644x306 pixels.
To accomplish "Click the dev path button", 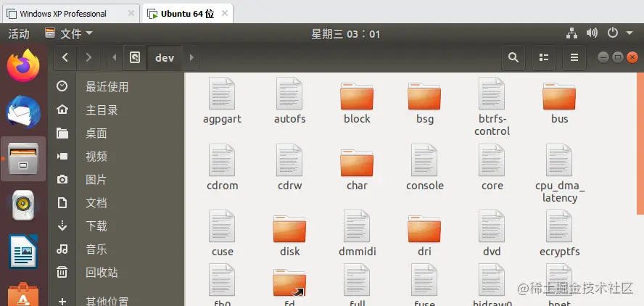I will (165, 57).
